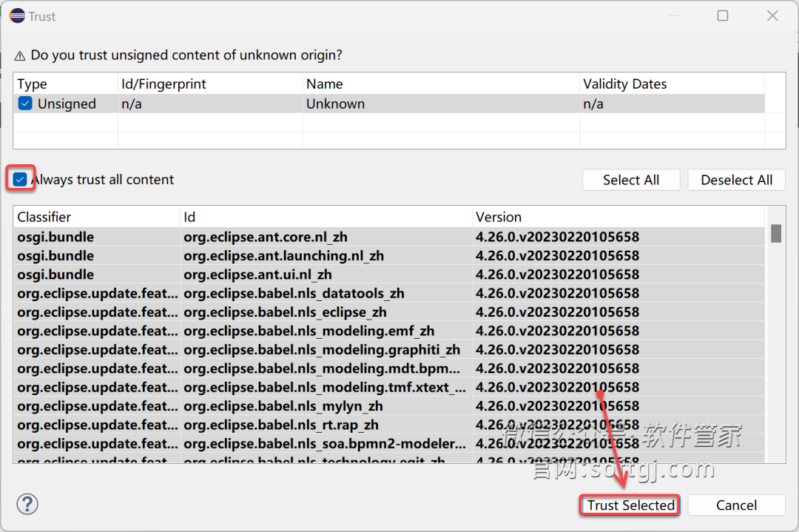Select row org.eclipse.babel.nls_modeling.mdt.bpm...
Screen dimensions: 799x532
coord(389,369)
